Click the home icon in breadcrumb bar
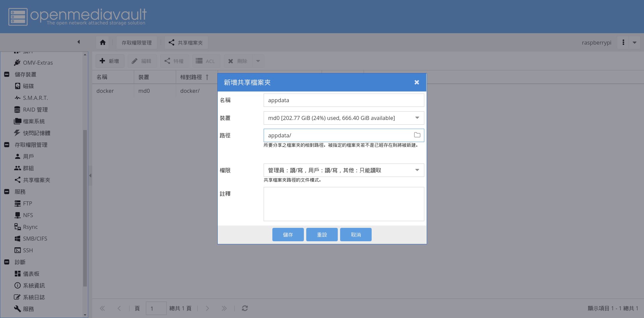The image size is (644, 318). (x=103, y=43)
